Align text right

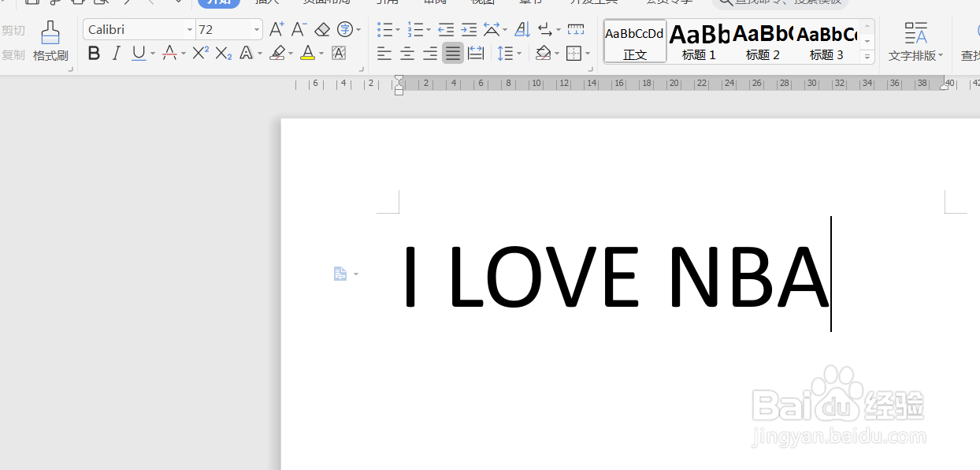(430, 54)
